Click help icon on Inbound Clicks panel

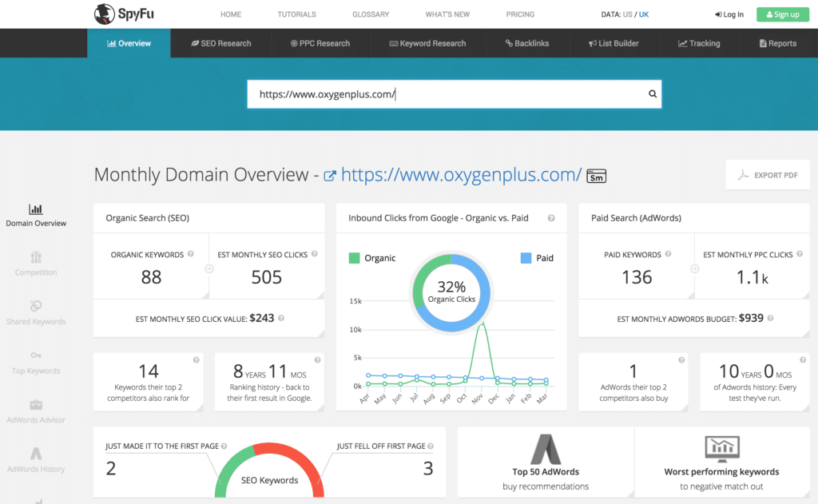click(x=551, y=218)
